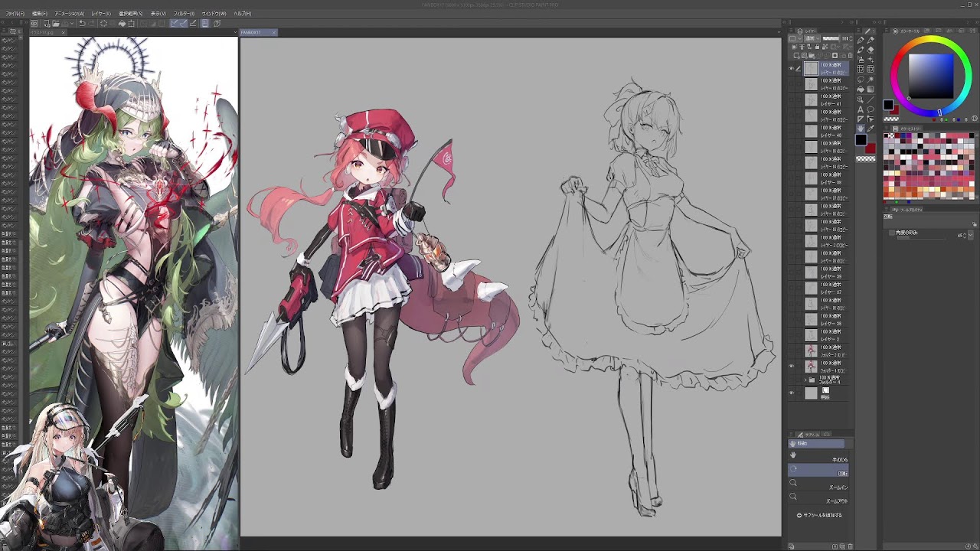Image resolution: width=980 pixels, height=551 pixels.
Task: Click the help question mark toolbar icon
Action: click(x=217, y=23)
